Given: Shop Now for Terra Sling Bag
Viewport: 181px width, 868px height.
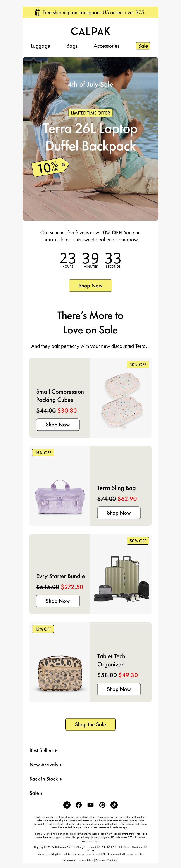Looking at the screenshot, I should click(119, 513).
